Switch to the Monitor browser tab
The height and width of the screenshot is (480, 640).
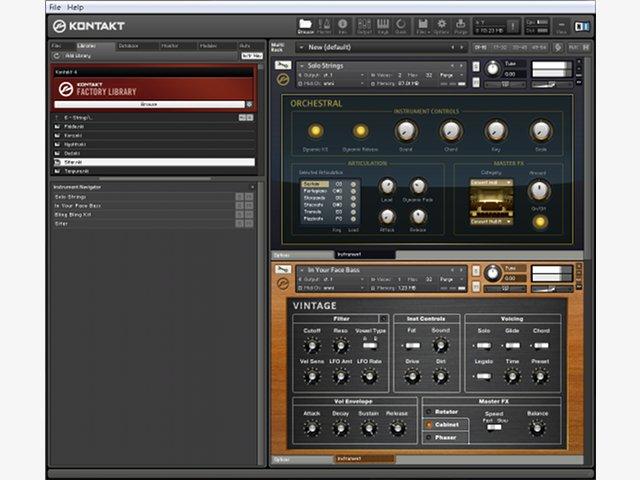point(177,46)
